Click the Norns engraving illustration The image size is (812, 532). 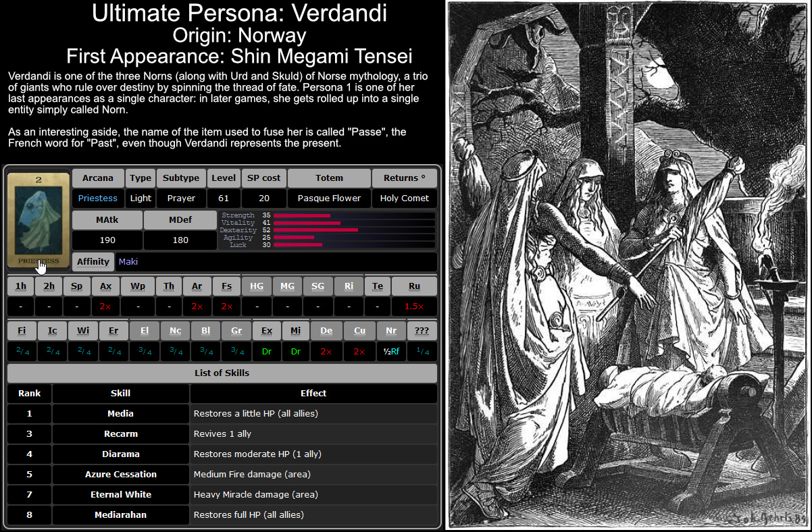(x=628, y=265)
